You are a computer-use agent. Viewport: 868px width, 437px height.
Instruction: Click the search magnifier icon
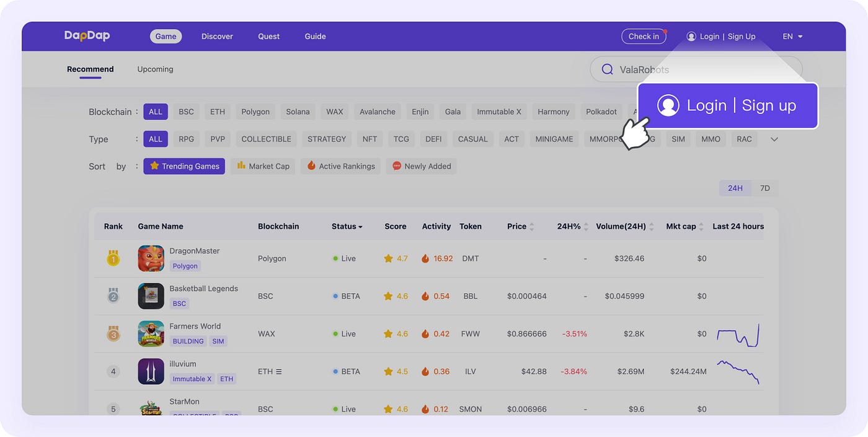point(608,69)
